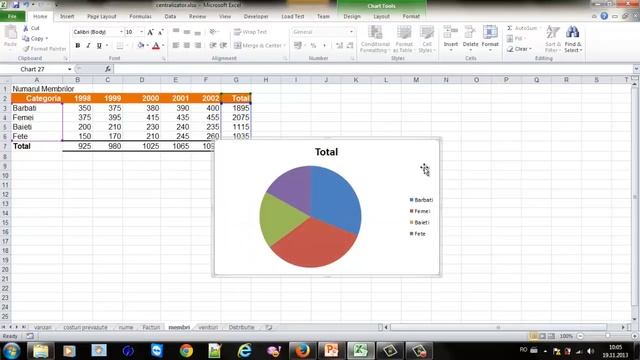Screen dimensions: 640x360
Task: Increase font size with Grow Font icon
Action: pyautogui.click(x=150, y=32)
